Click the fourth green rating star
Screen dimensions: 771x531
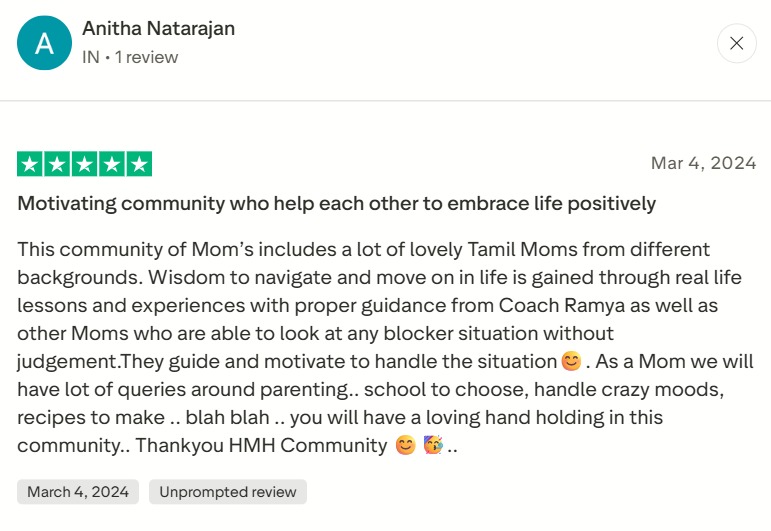point(112,164)
